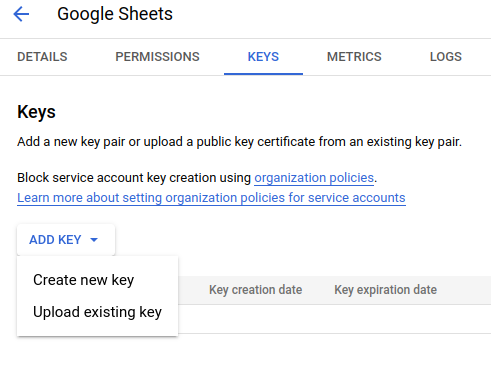Click the Google Sheets page title

pyautogui.click(x=115, y=14)
